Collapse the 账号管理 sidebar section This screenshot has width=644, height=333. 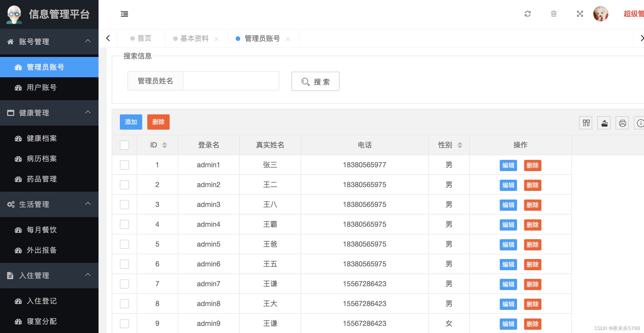tap(88, 41)
